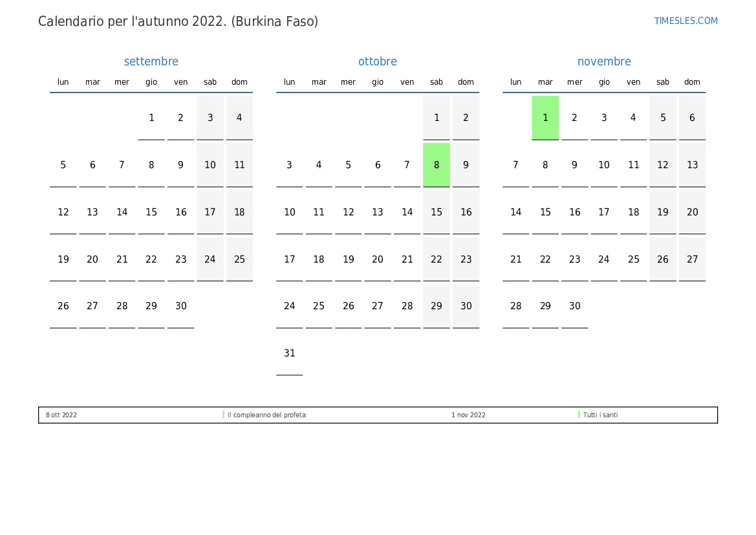The width and height of the screenshot is (756, 535).
Task: Click the 'Tutti i santi' legend entry
Action: tap(600, 415)
